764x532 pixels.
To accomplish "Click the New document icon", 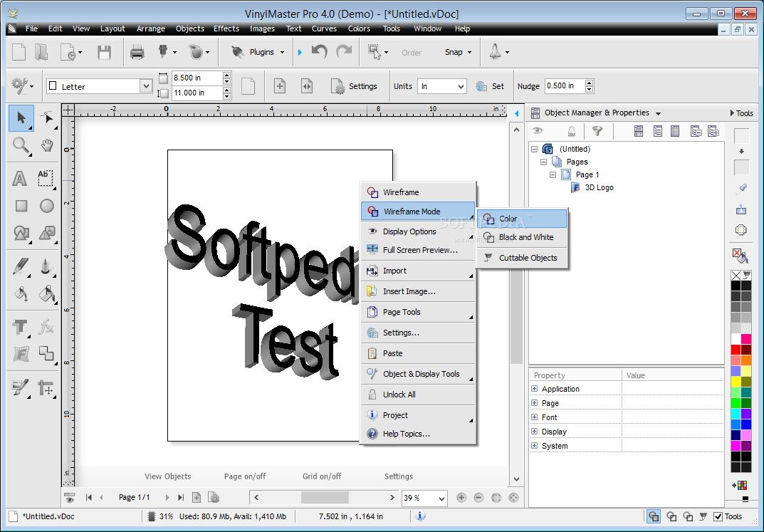I will (19, 52).
